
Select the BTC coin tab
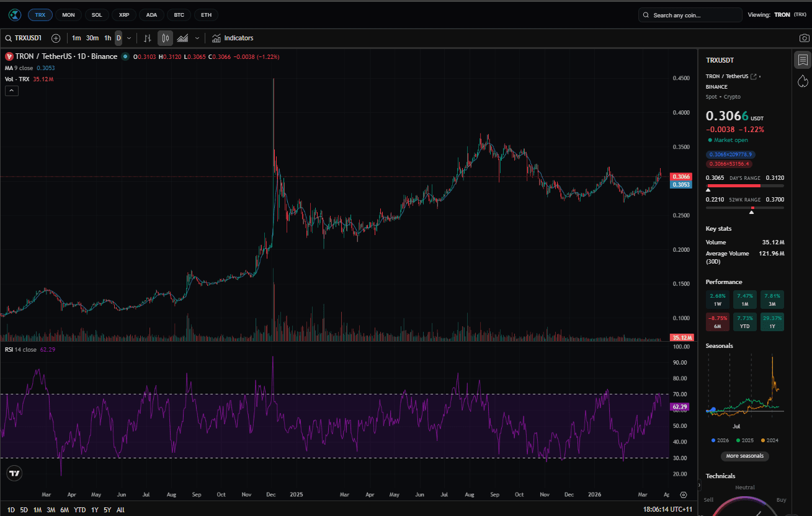click(x=179, y=15)
